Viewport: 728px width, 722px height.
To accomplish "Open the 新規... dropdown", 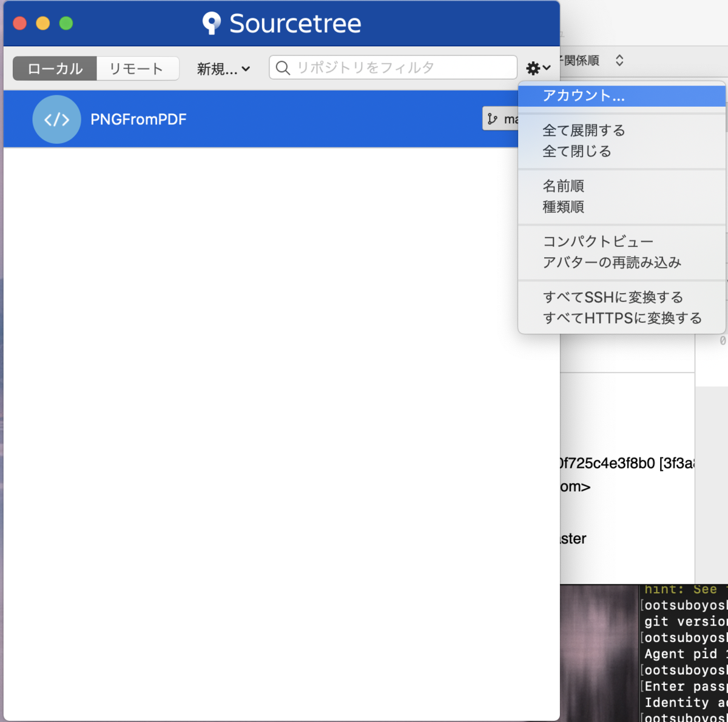I will click(223, 69).
